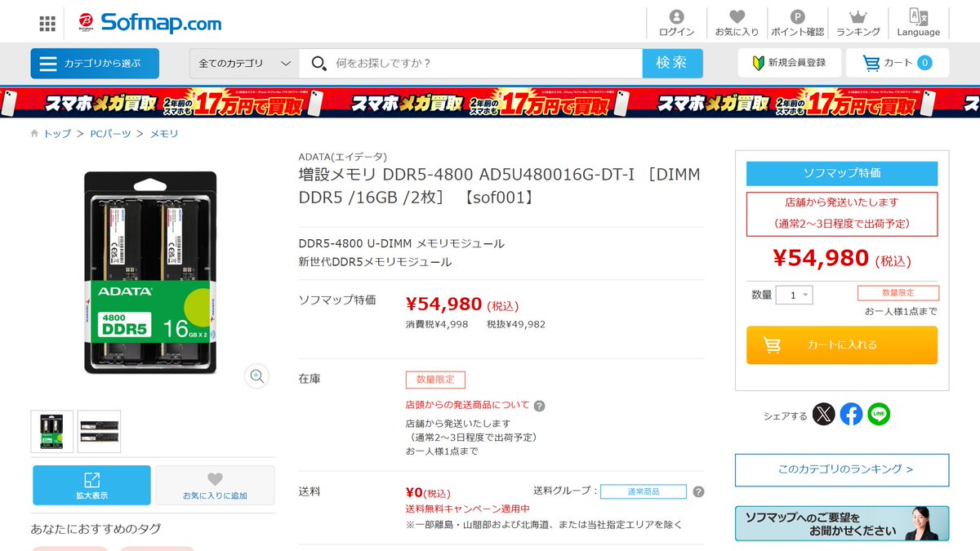Open このカテゴリのランキング link
Screen dimensions: 980x551
coord(842,470)
